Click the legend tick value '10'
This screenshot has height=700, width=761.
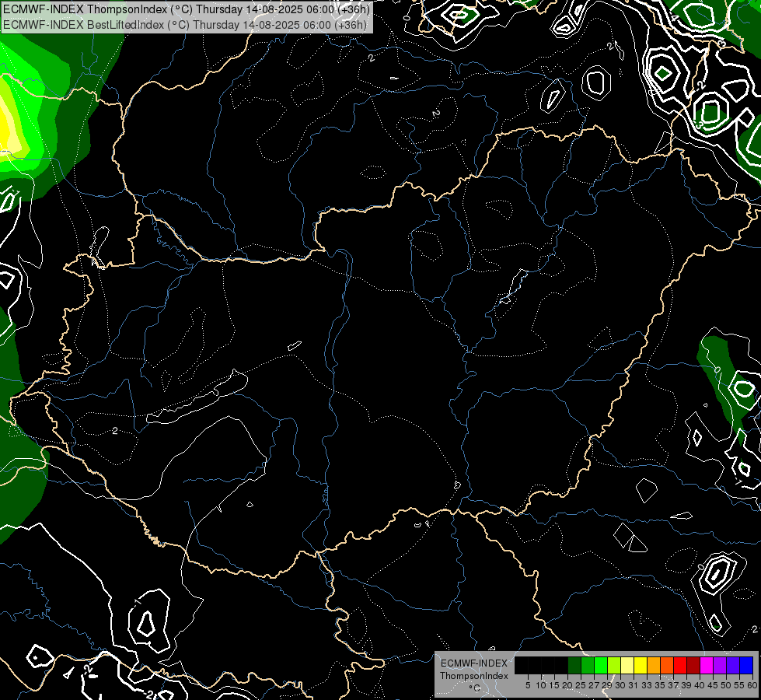(x=541, y=685)
